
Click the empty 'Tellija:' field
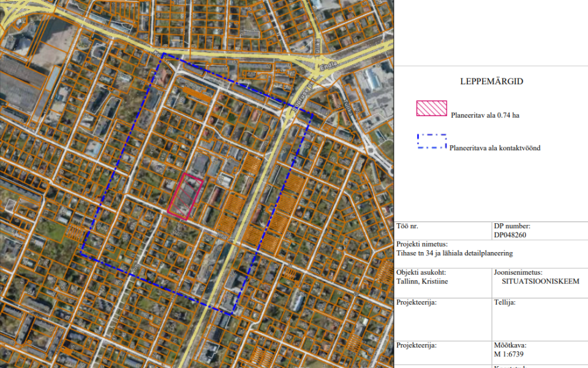(x=539, y=319)
